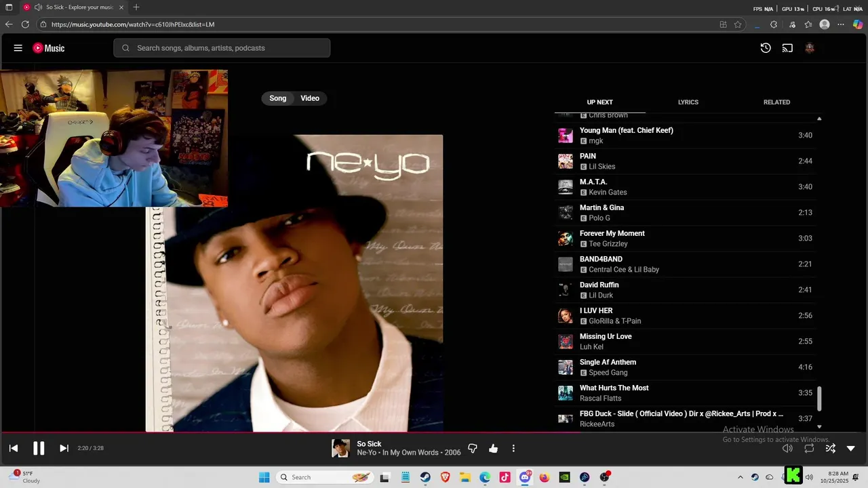Switch to Video mode
The height and width of the screenshot is (488, 868).
click(310, 98)
